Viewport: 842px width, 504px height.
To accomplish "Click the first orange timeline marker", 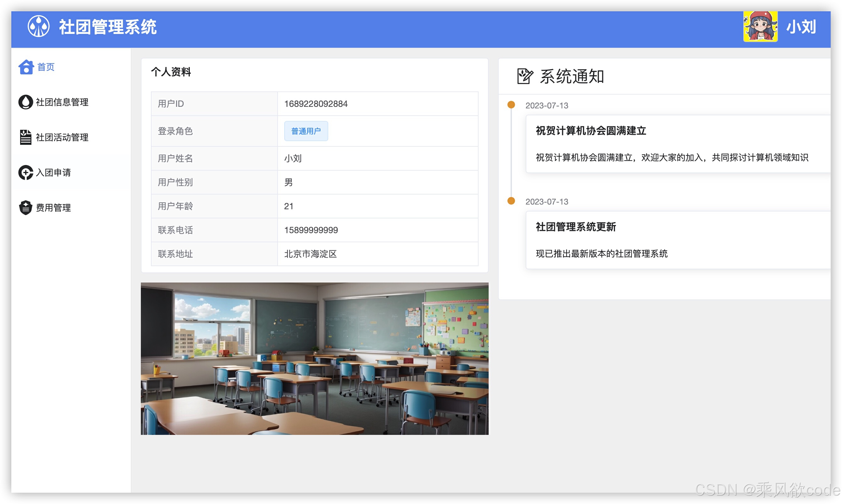I will pos(511,105).
